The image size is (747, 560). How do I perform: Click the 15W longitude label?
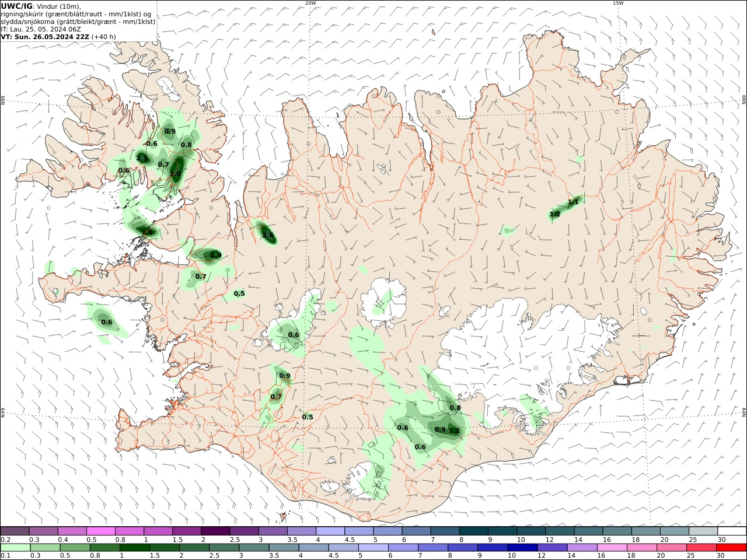click(617, 3)
